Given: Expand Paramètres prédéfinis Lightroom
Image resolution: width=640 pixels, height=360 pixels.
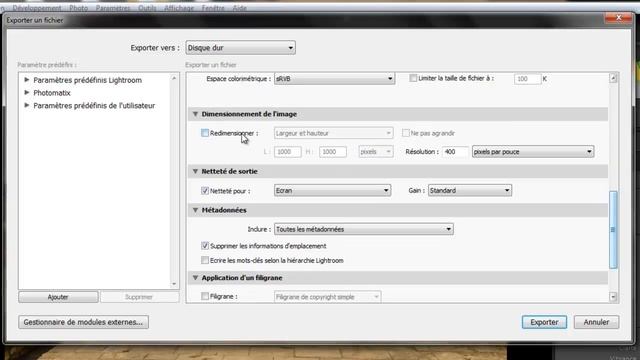Looking at the screenshot, I should [x=27, y=80].
